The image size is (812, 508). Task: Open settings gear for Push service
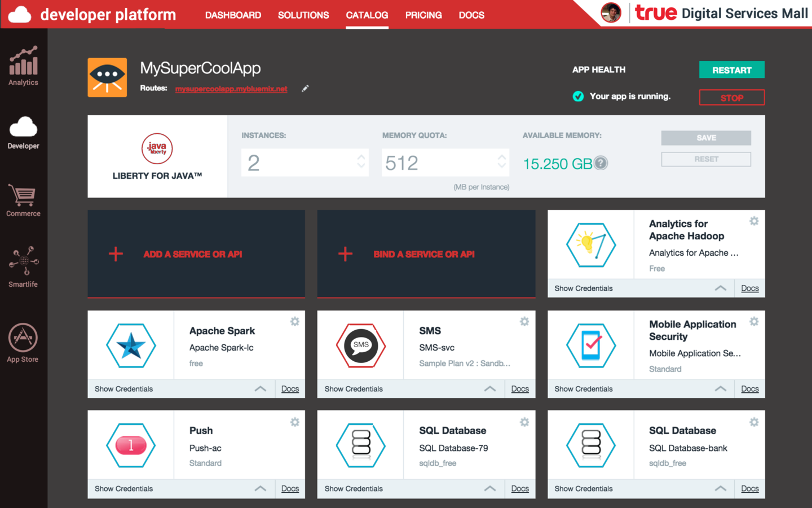click(x=294, y=422)
